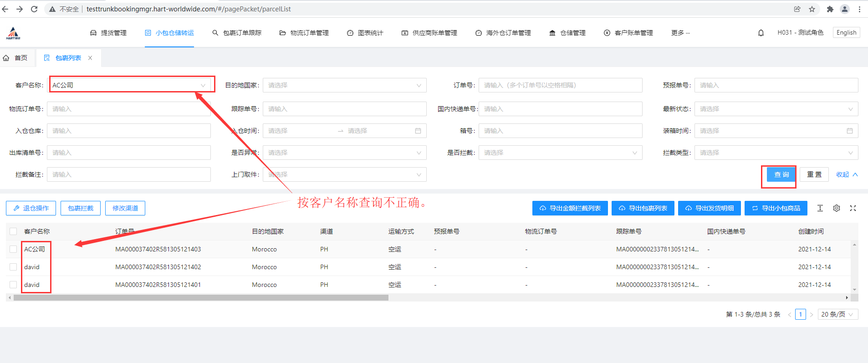This screenshot has height=363, width=868.
Task: Click the horizontal table scrollbar
Action: [x=201, y=298]
